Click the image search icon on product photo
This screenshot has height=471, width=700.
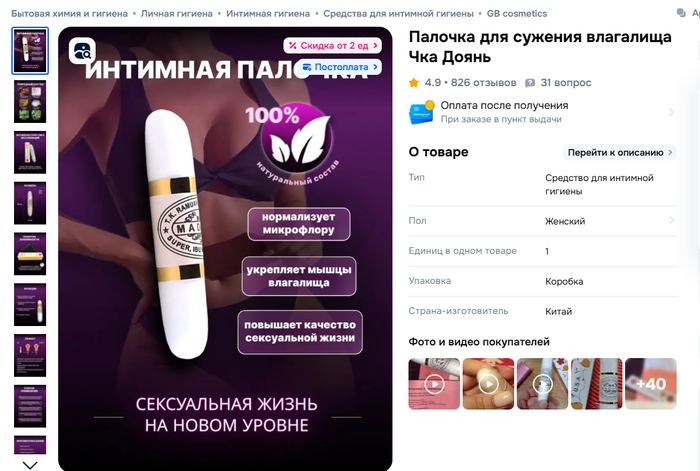(82, 51)
